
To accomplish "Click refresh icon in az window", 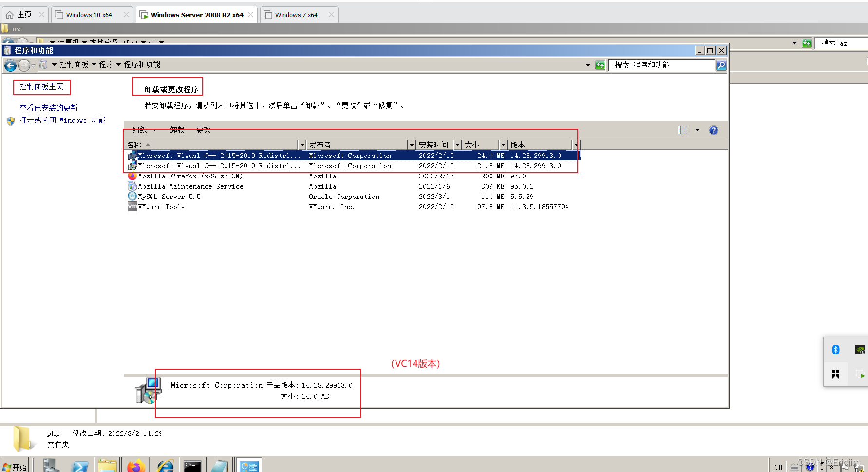I will tap(807, 43).
